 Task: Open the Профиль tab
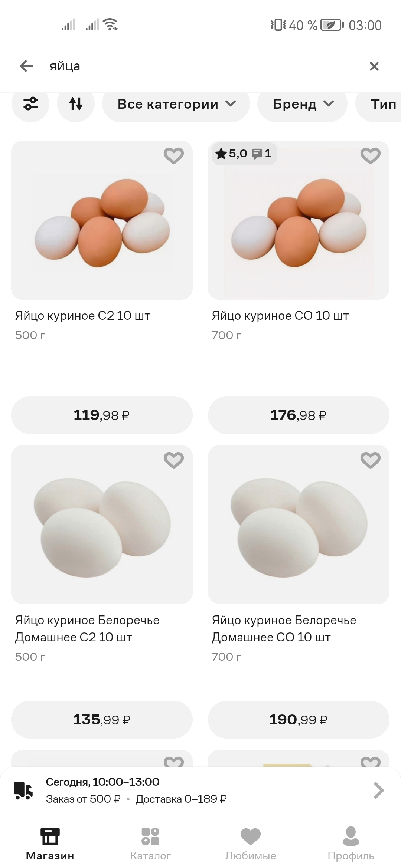click(x=351, y=844)
